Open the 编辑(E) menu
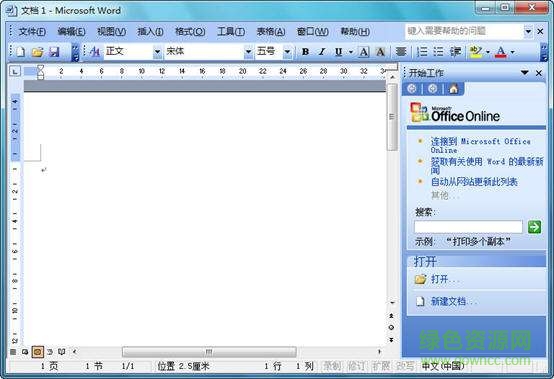The height and width of the screenshot is (379, 554). tap(71, 32)
